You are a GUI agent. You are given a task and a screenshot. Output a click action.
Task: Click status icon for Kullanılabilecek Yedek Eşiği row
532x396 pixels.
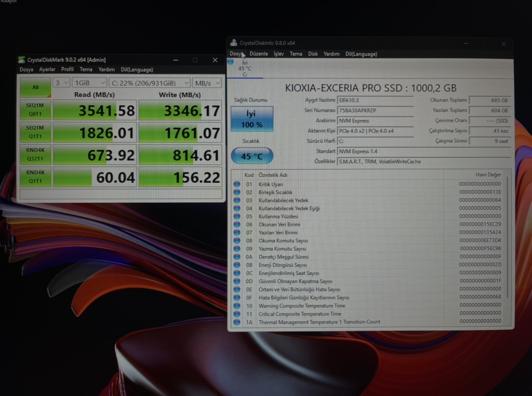[x=237, y=208]
